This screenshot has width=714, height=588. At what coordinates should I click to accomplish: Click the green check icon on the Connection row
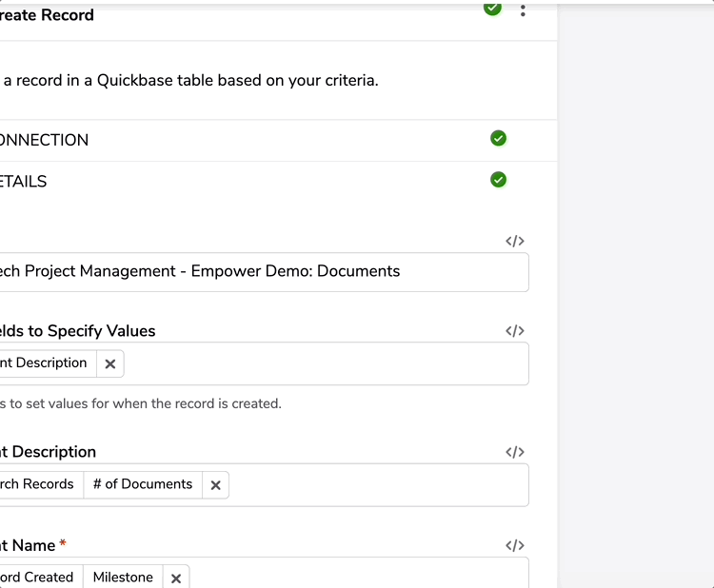498,138
